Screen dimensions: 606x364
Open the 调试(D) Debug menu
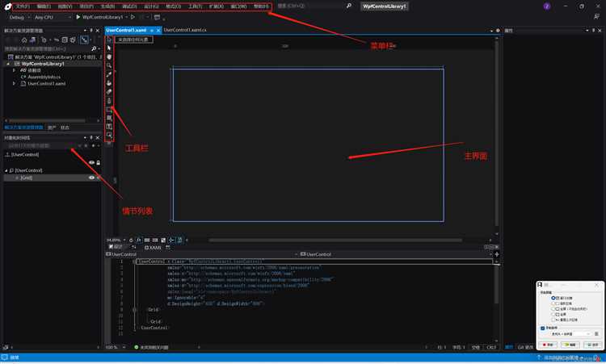point(129,6)
